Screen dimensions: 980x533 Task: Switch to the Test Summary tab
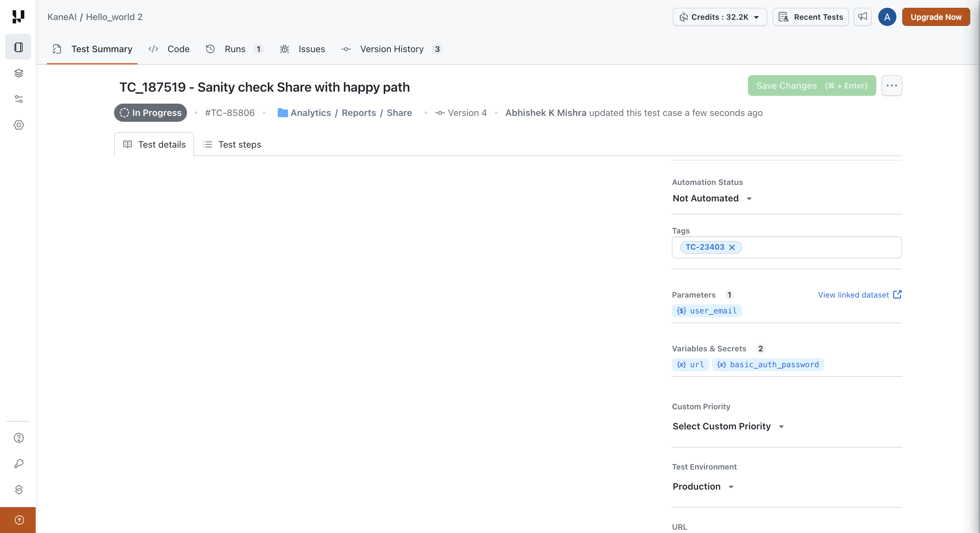coord(92,49)
